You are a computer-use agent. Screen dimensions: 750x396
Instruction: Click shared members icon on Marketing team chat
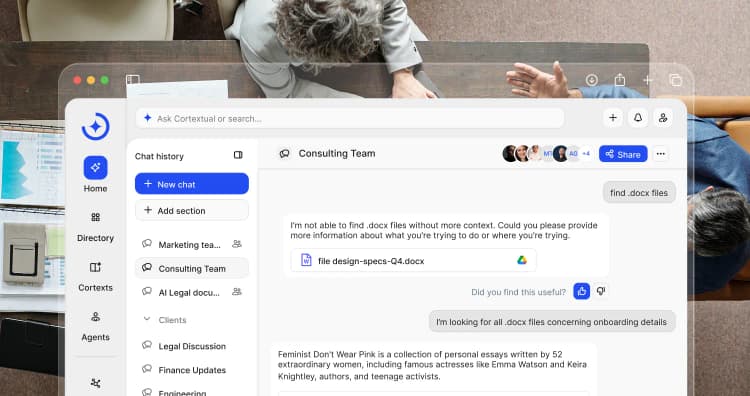click(236, 244)
